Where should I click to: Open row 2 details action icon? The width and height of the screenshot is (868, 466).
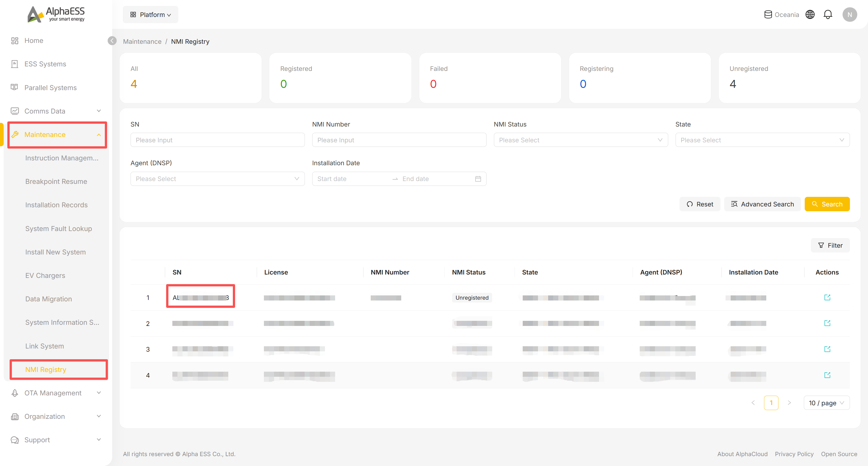(827, 323)
